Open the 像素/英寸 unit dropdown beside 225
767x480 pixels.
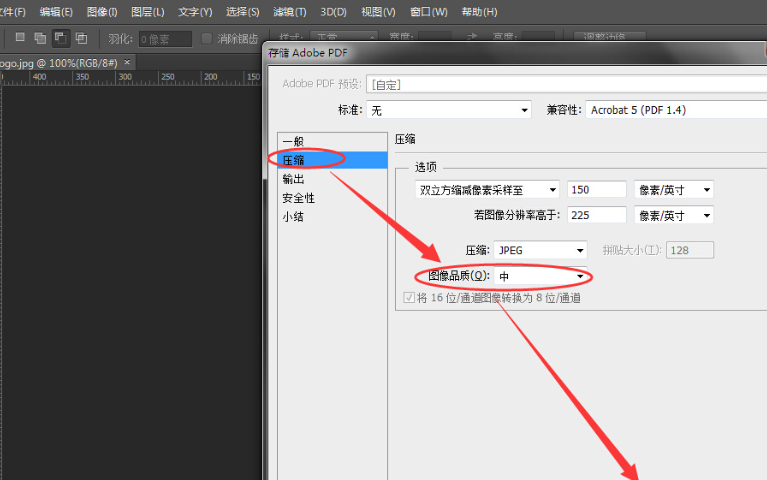pyautogui.click(x=674, y=215)
